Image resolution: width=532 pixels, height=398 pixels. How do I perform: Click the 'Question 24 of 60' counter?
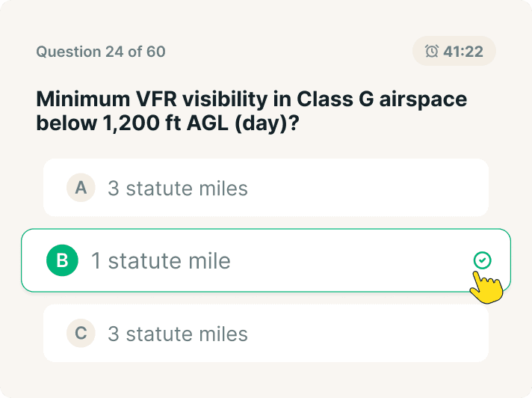pyautogui.click(x=101, y=52)
